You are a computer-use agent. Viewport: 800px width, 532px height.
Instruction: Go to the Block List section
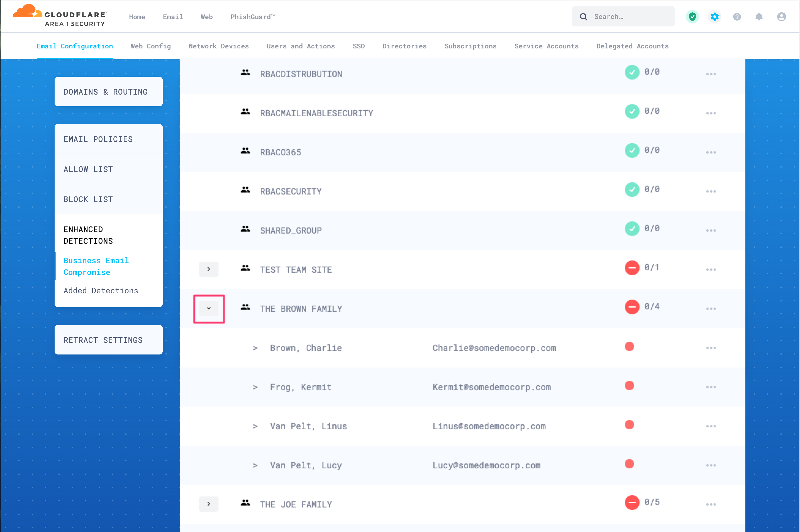(x=88, y=199)
